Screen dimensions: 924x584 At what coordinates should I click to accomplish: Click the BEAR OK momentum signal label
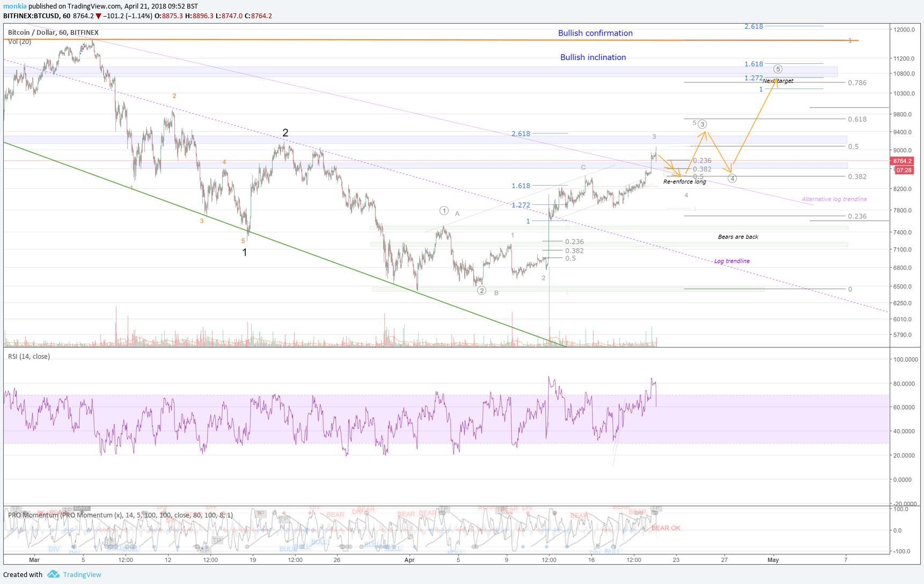666,528
